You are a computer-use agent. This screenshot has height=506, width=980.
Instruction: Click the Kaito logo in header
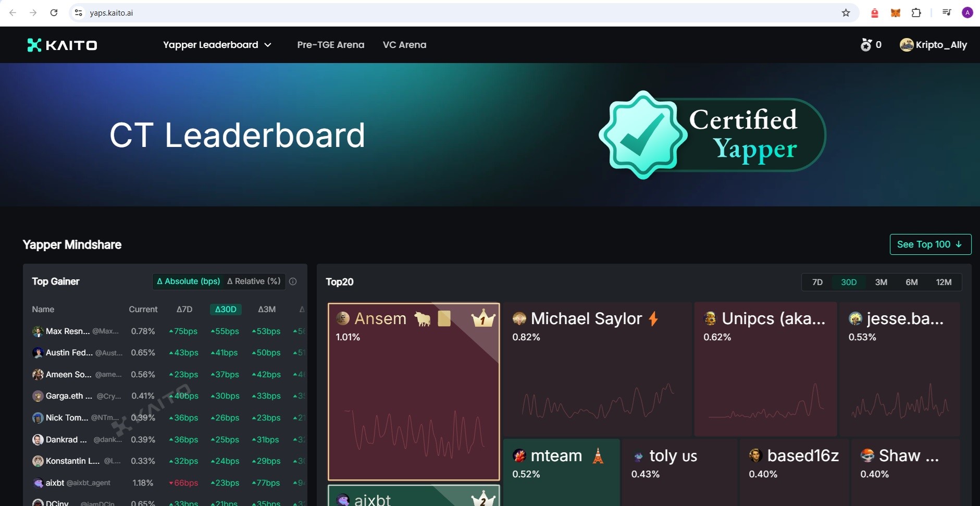pyautogui.click(x=63, y=45)
